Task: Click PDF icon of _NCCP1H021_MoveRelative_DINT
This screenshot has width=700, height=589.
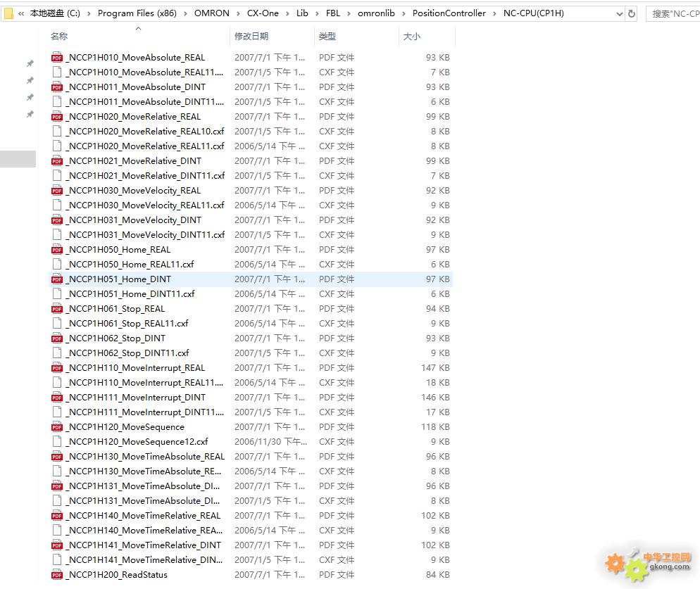Action: (57, 160)
